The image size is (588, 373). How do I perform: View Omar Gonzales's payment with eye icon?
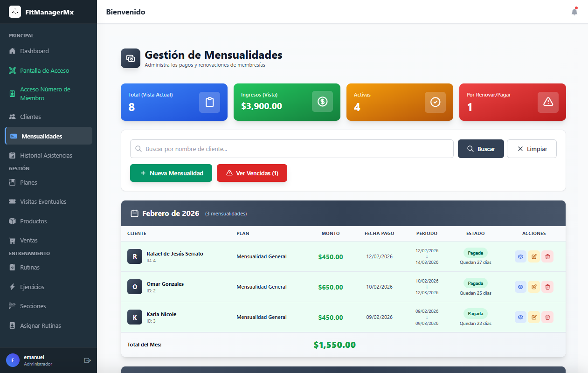click(x=520, y=287)
